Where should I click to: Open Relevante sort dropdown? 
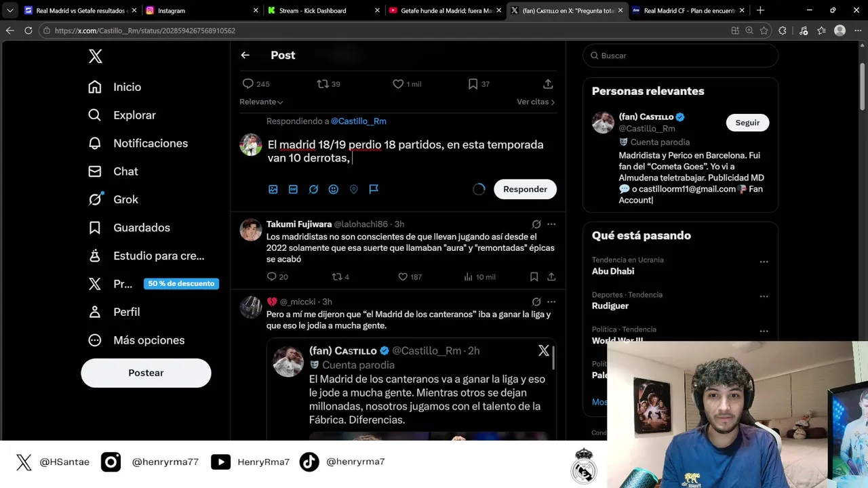261,102
